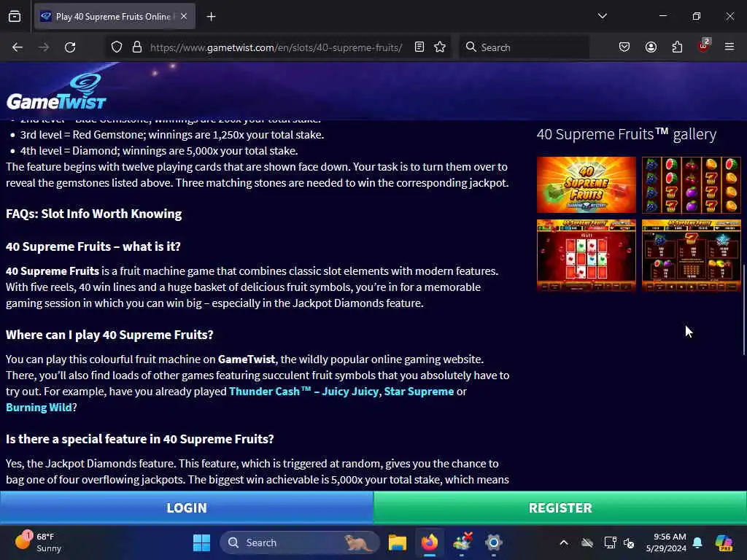The height and width of the screenshot is (560, 747).
Task: Expand the system tray hidden icons chevron
Action: 564,542
